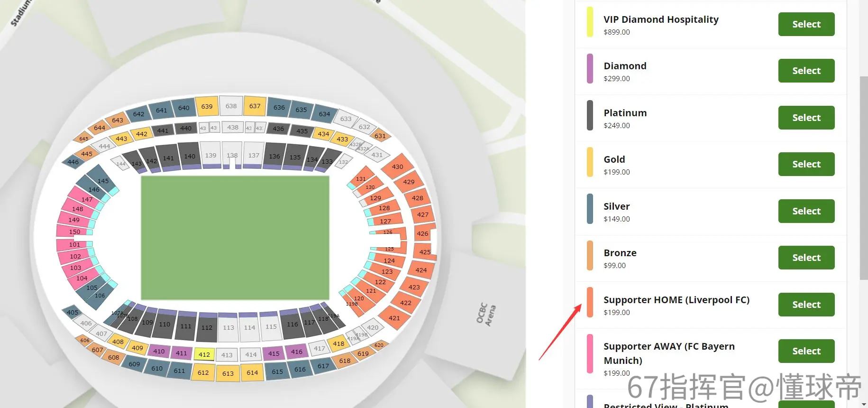Select Supporter HOME (Liverpool FC) tickets
Image resolution: width=868 pixels, height=408 pixels.
point(806,305)
